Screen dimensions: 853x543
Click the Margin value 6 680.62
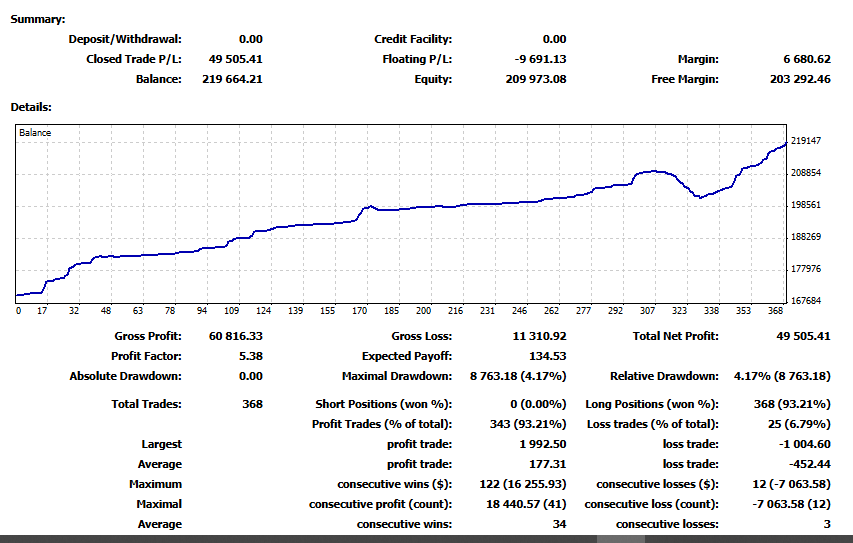(x=807, y=59)
